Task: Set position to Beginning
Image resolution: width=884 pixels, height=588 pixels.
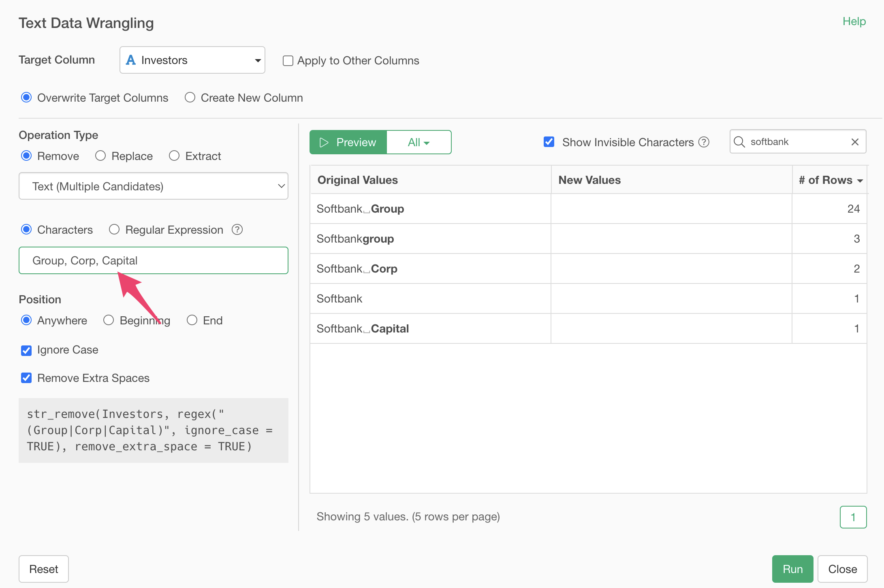Action: pyautogui.click(x=109, y=320)
